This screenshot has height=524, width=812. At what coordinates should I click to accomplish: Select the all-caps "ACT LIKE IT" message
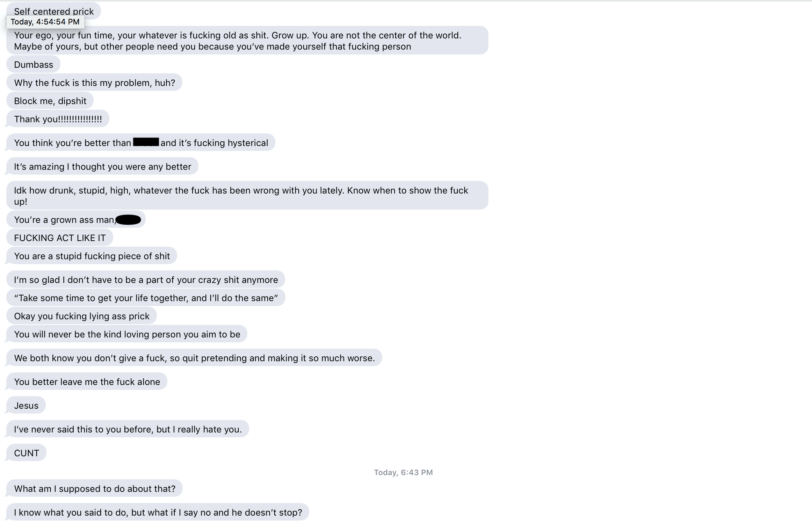(x=60, y=238)
